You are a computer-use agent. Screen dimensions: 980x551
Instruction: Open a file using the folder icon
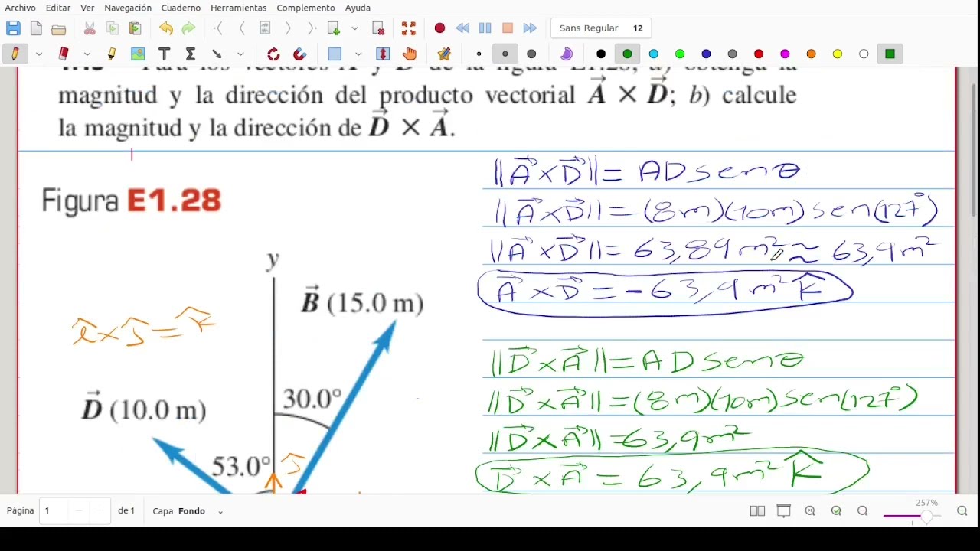[59, 29]
